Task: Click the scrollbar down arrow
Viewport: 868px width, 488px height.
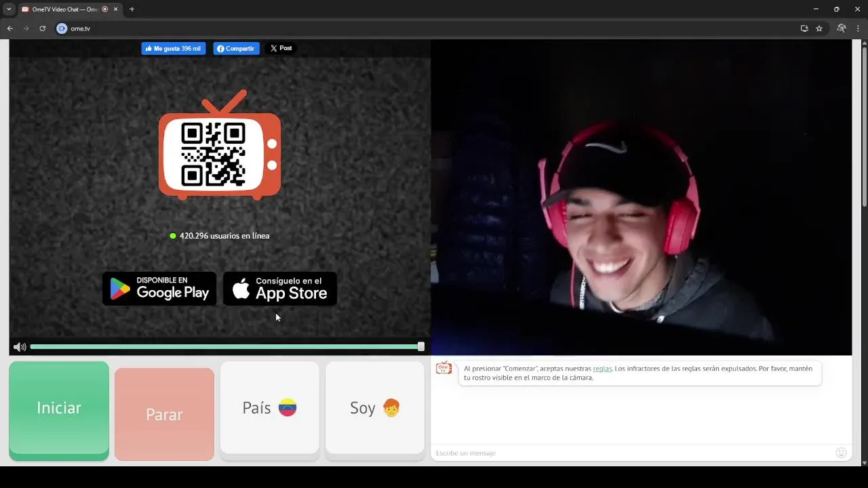Action: coord(864,462)
